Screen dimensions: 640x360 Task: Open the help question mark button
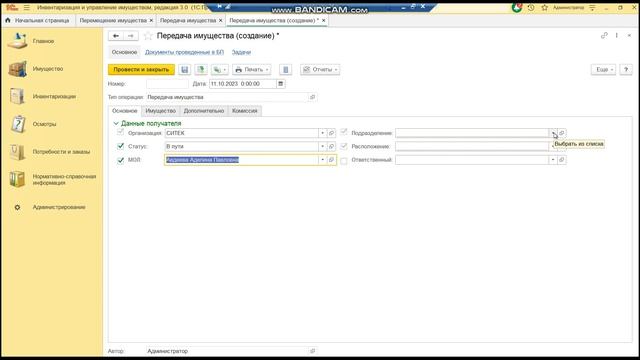tap(626, 70)
